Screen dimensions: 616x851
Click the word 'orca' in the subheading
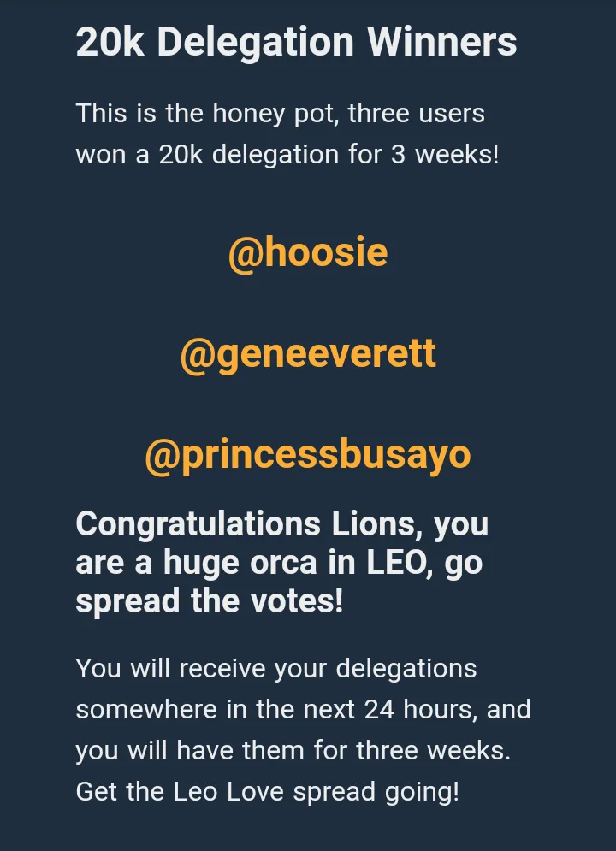[283, 563]
